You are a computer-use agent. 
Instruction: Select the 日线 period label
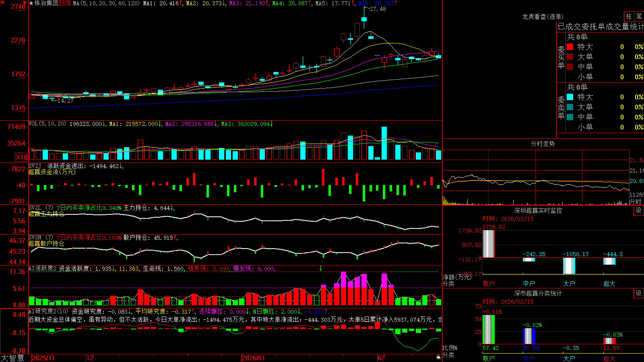65,3
